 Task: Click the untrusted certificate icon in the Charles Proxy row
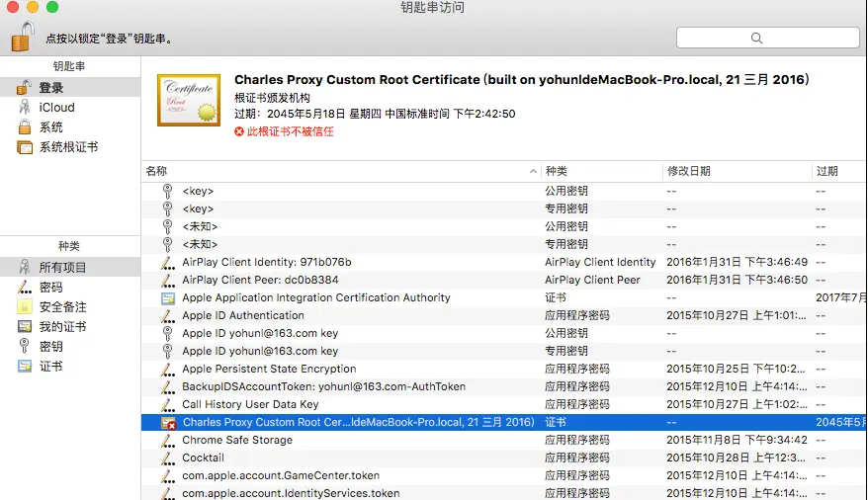click(168, 423)
